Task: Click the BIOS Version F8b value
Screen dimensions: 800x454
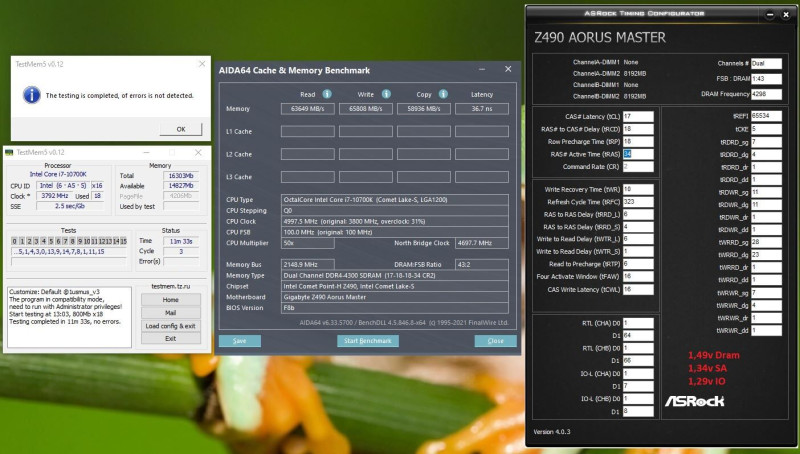Action: click(x=394, y=308)
